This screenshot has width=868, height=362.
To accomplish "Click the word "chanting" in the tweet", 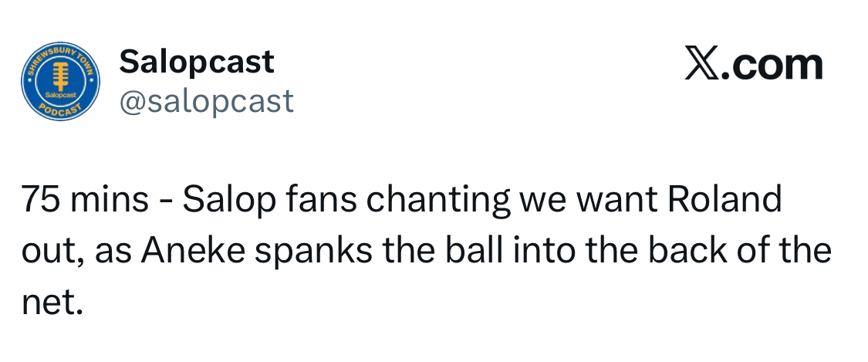I will tap(437, 202).
